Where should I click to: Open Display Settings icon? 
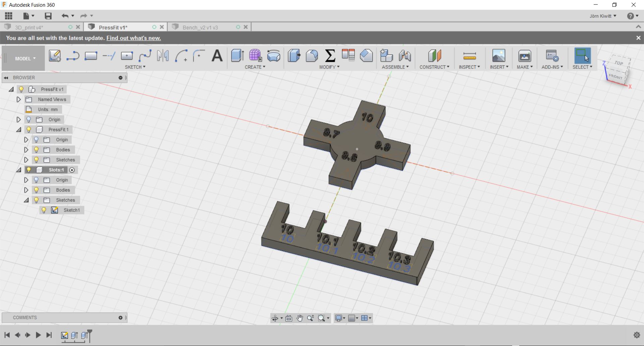click(x=339, y=318)
